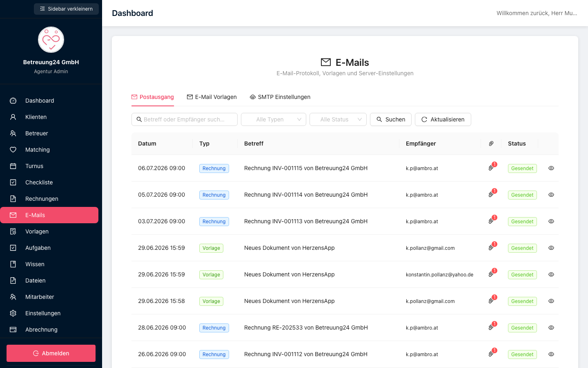
Task: Switch to the Postausgang tab
Action: pyautogui.click(x=153, y=97)
